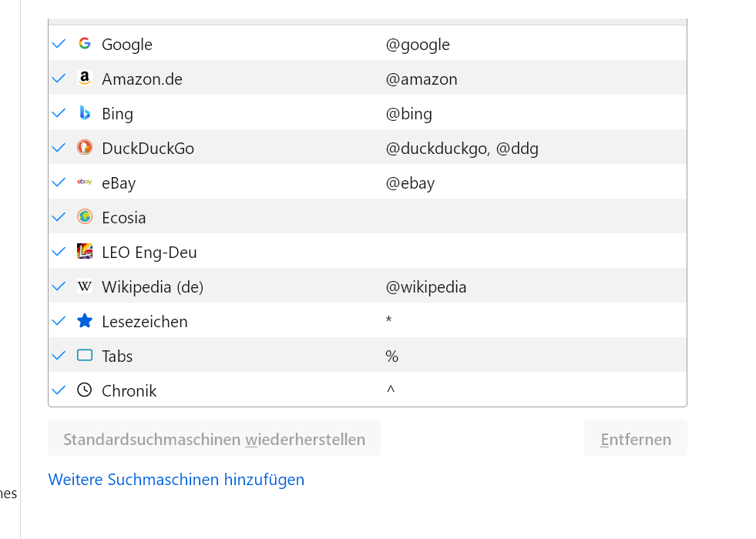The image size is (756, 539).
Task: Click the Chronik clock icon
Action: pyautogui.click(x=85, y=390)
